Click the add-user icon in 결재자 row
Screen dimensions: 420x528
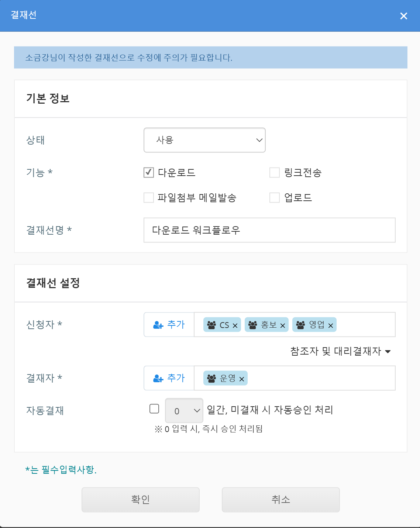(158, 379)
